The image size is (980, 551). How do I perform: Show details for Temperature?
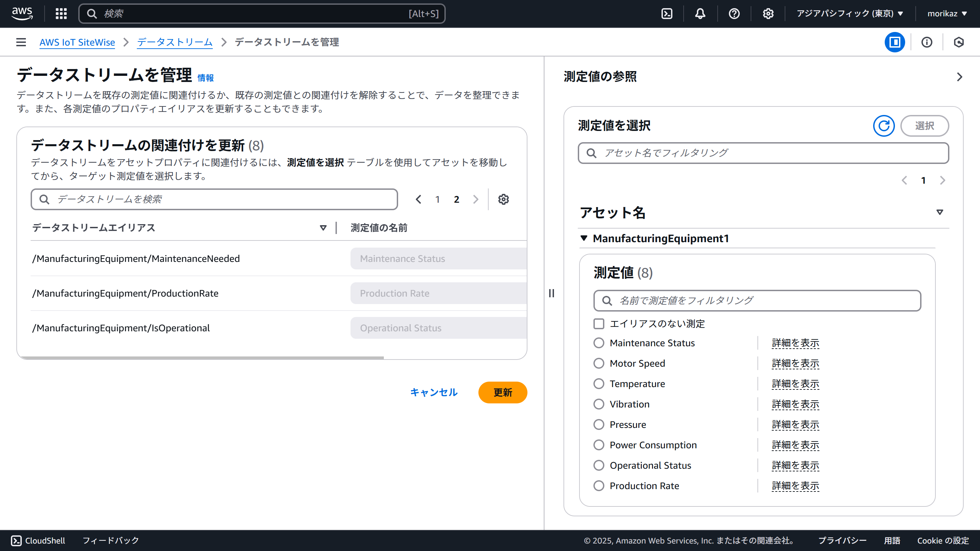coord(796,384)
